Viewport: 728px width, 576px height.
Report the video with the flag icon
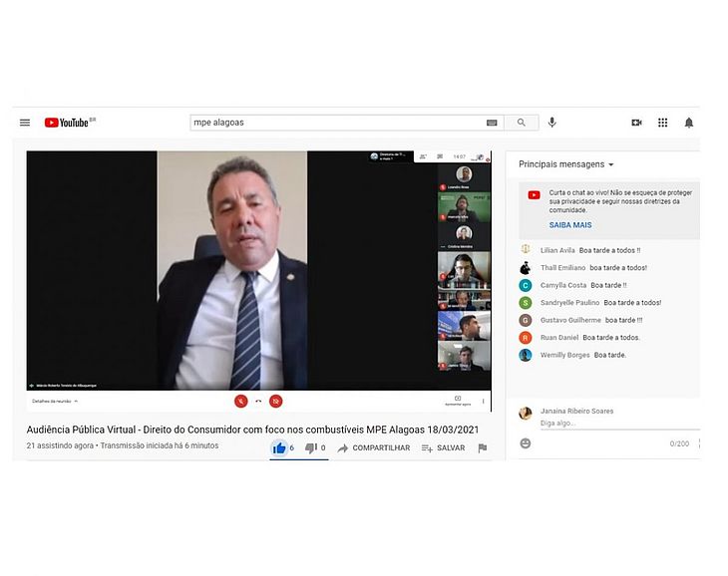[x=483, y=447]
